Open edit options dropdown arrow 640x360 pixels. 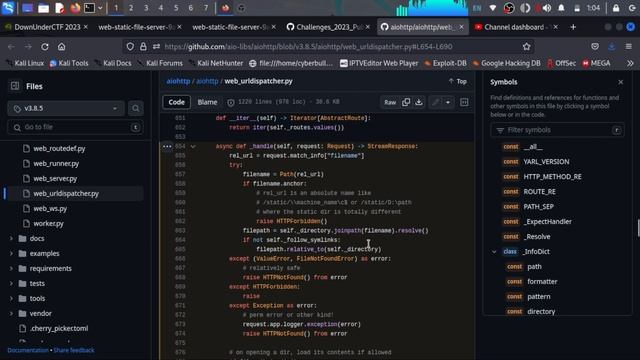448,102
